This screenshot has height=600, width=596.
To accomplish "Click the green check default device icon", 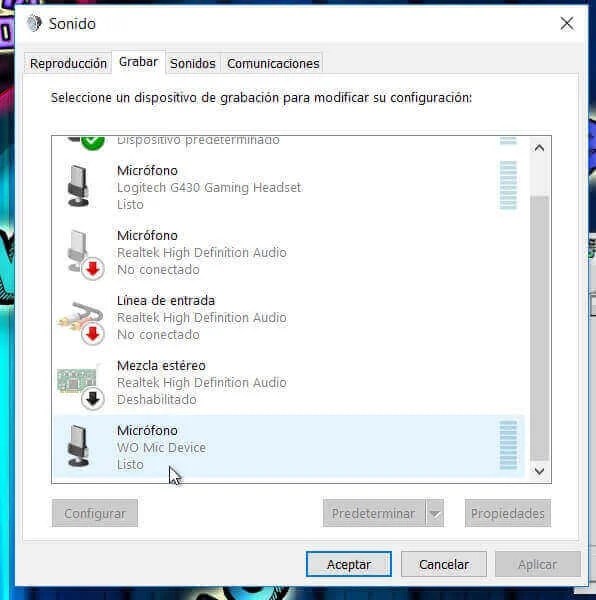I will 93,142.
